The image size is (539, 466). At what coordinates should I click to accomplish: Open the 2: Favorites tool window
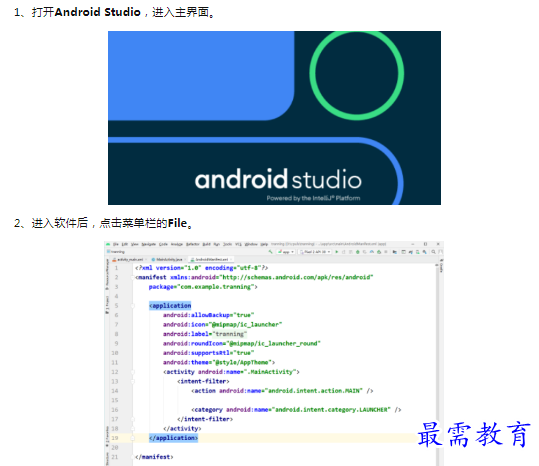pos(107,435)
